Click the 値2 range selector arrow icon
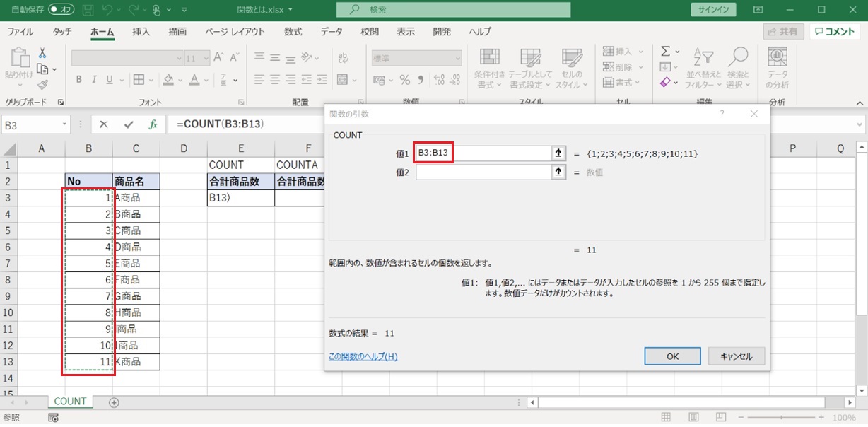This screenshot has height=427, width=868. (559, 172)
